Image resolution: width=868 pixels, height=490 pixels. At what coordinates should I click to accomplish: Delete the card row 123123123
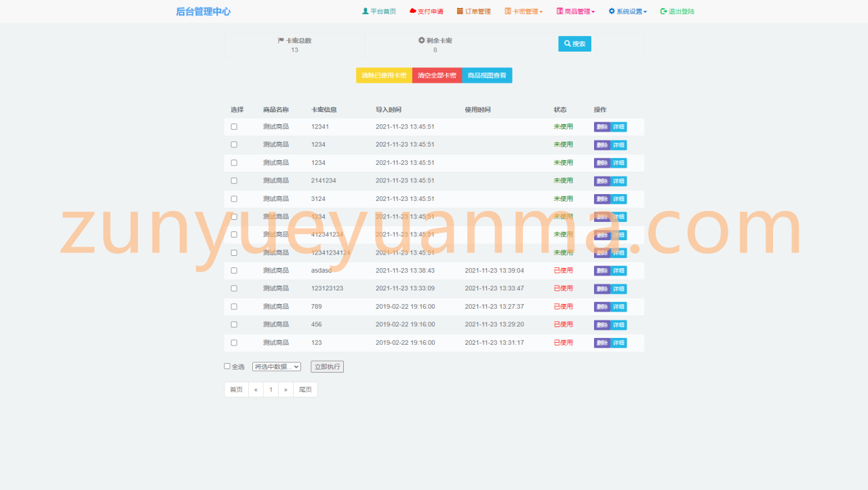click(602, 289)
